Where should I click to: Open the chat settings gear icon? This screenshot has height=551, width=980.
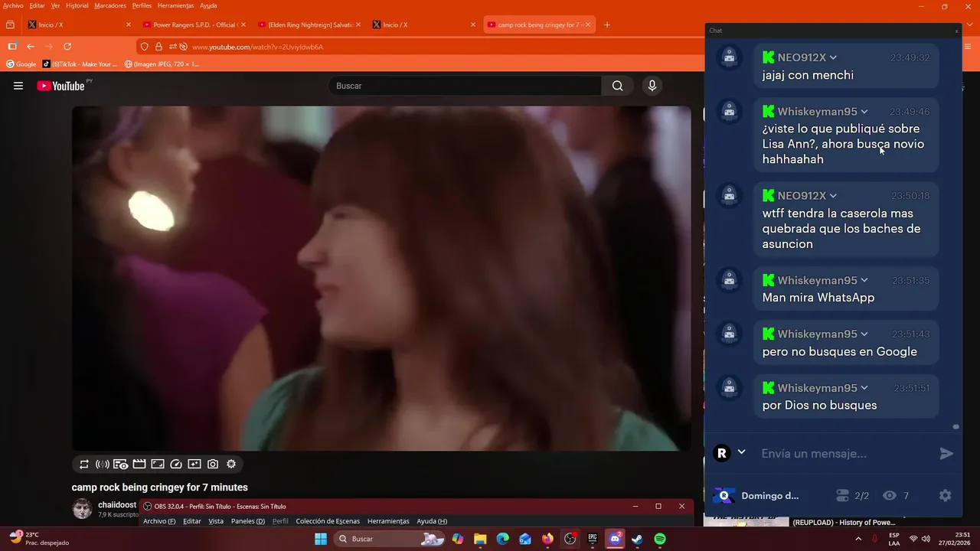(x=945, y=496)
